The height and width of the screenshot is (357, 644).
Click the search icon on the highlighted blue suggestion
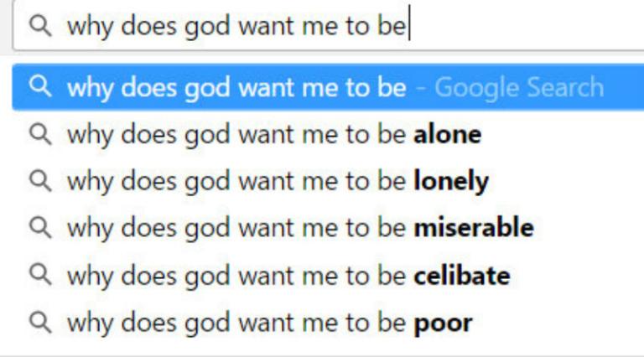tap(40, 87)
